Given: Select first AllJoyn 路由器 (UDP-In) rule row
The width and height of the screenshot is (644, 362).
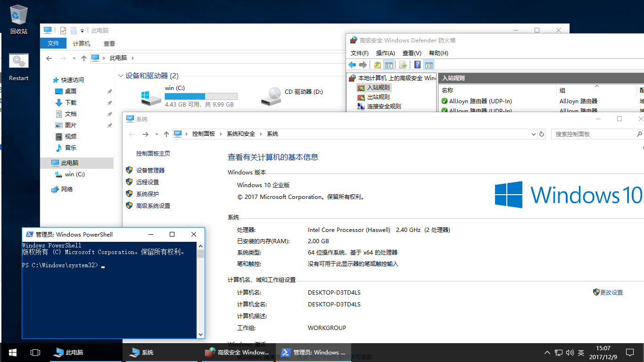Looking at the screenshot, I should pos(541,101).
